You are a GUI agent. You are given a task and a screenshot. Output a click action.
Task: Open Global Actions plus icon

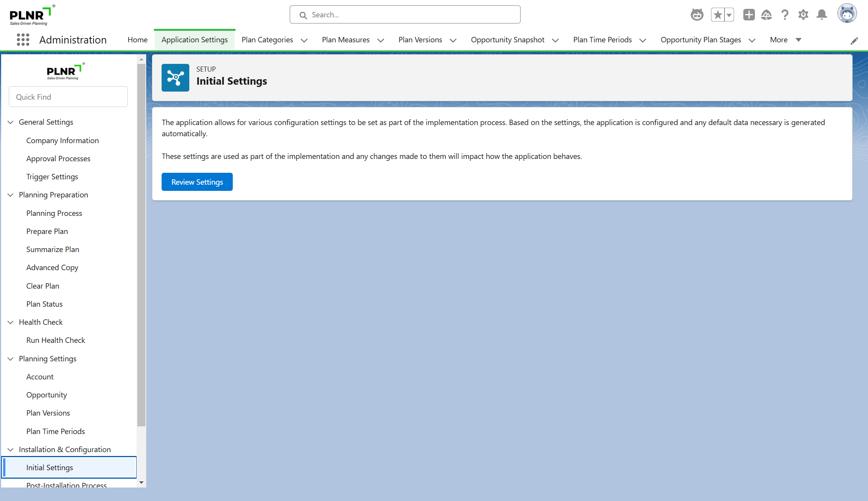[749, 15]
